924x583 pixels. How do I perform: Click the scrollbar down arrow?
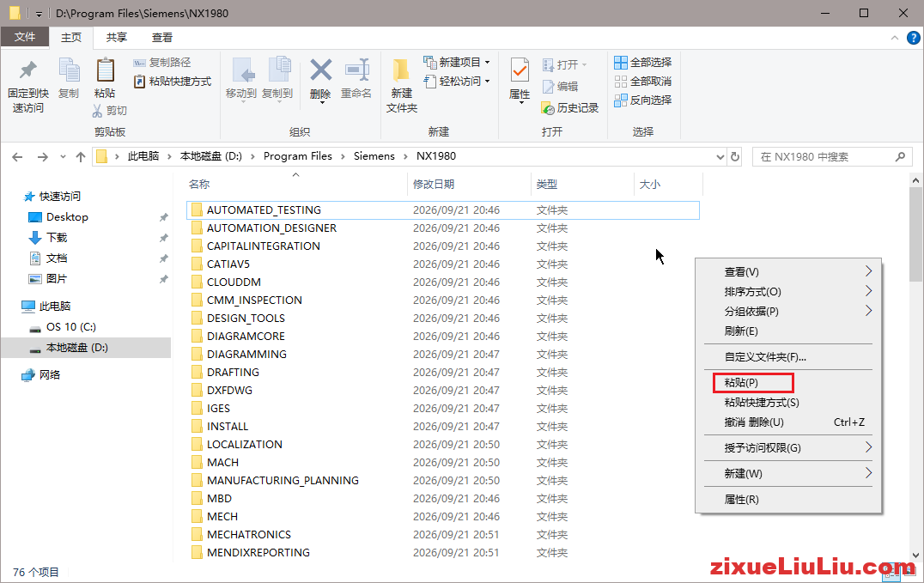click(x=915, y=555)
